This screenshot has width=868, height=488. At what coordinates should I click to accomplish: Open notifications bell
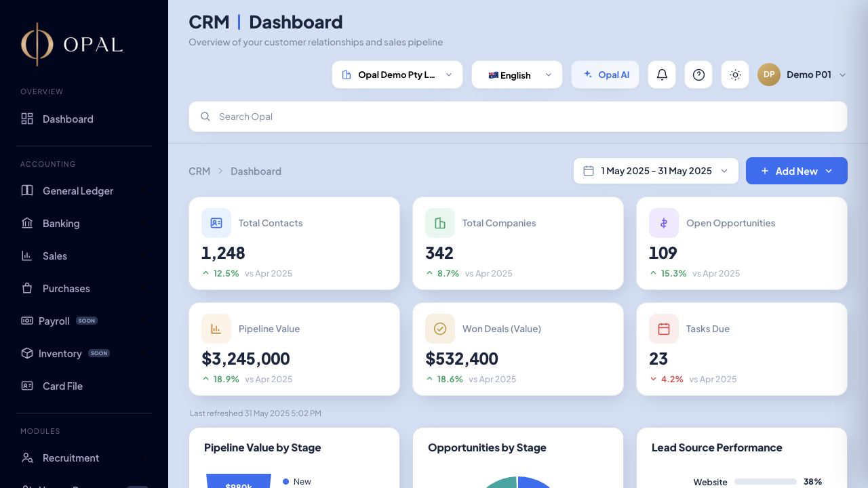coord(662,75)
